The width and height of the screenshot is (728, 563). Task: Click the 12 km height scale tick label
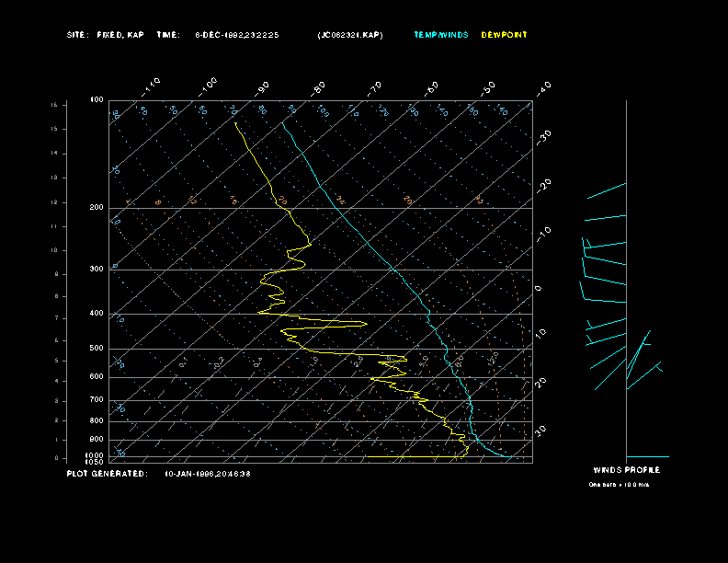pos(54,202)
